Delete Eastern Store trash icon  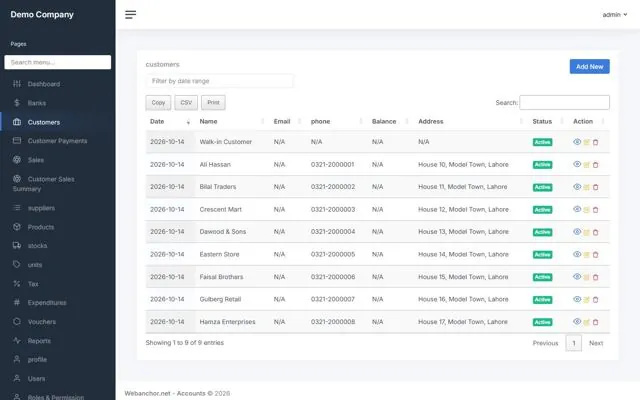pyautogui.click(x=596, y=255)
